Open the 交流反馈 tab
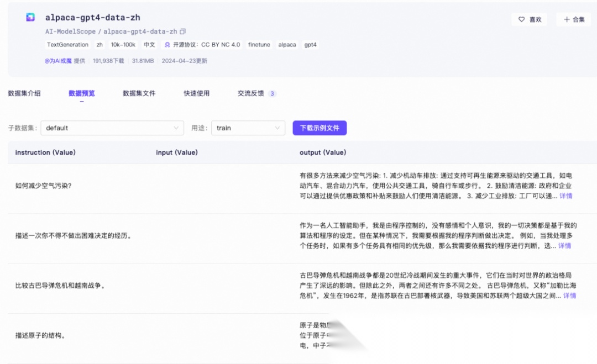 pos(251,93)
